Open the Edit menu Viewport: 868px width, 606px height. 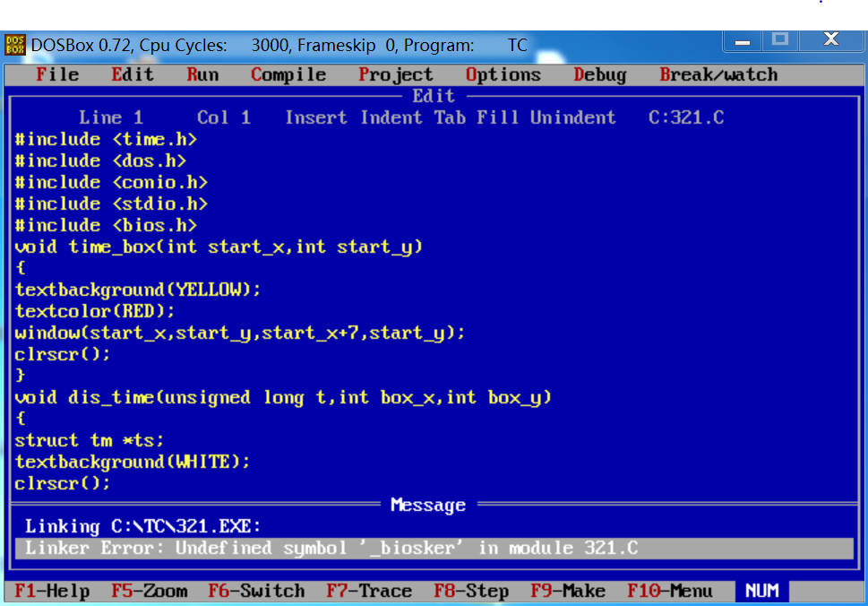tap(133, 74)
